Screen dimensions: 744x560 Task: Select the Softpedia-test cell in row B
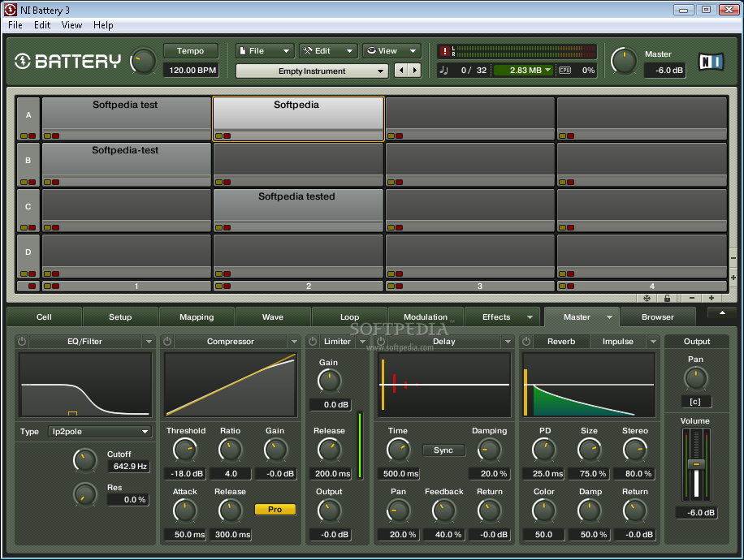click(x=126, y=165)
